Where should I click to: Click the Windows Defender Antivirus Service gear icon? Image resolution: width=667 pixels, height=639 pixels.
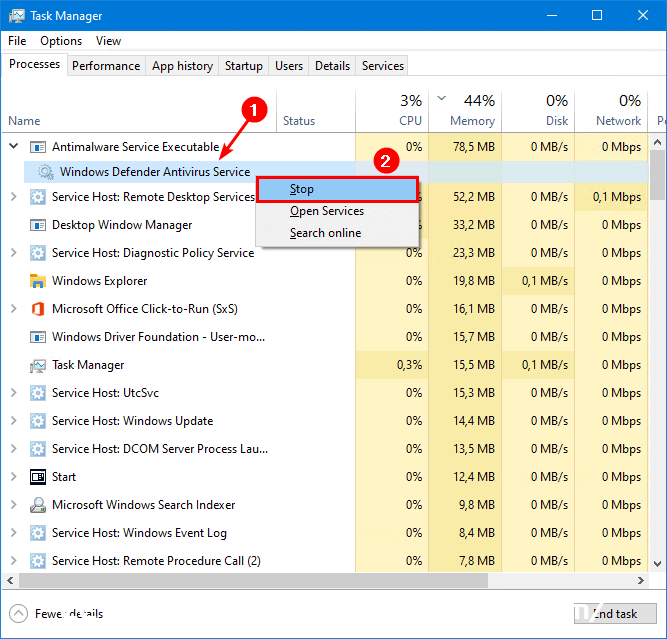(x=46, y=172)
